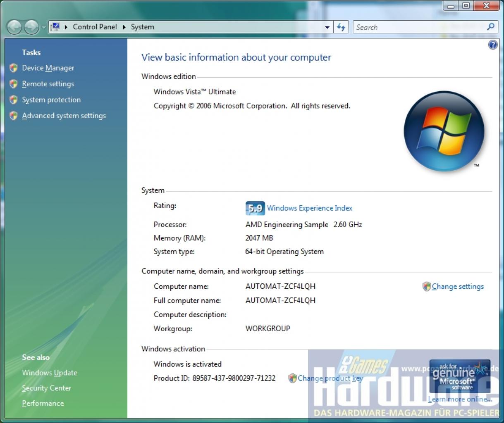Click the Change product key link
The image size is (504, 423).
click(330, 378)
